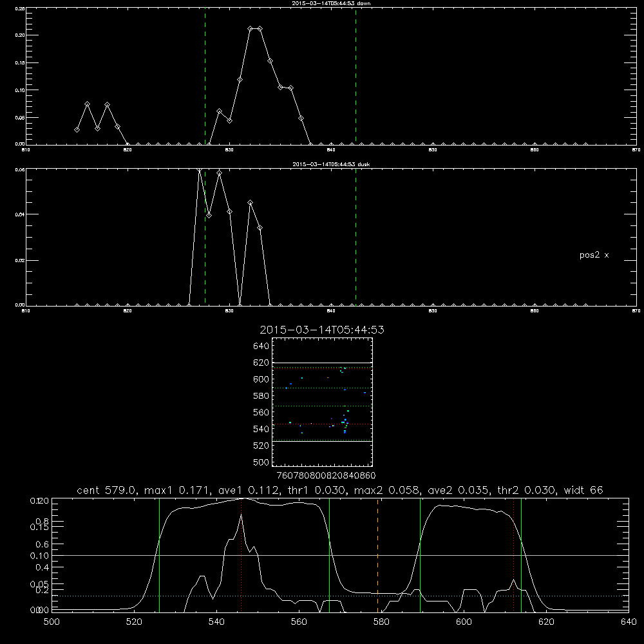Click the y-axis label 640 of scatter plot

click(261, 346)
